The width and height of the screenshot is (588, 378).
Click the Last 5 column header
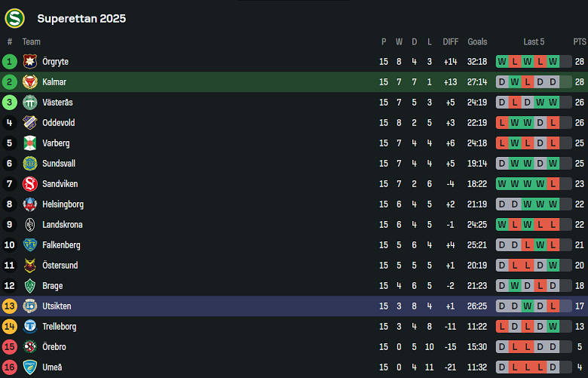pyautogui.click(x=534, y=42)
